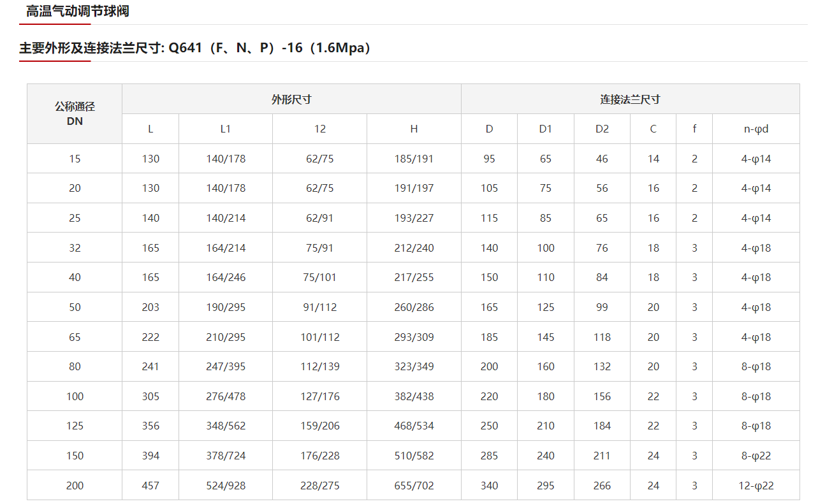Select the DN 125 row label
Screen dimensions: 825x504
(75, 426)
